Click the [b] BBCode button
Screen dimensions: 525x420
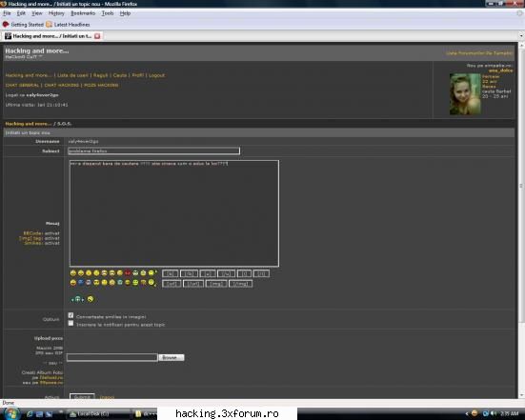click(x=171, y=273)
